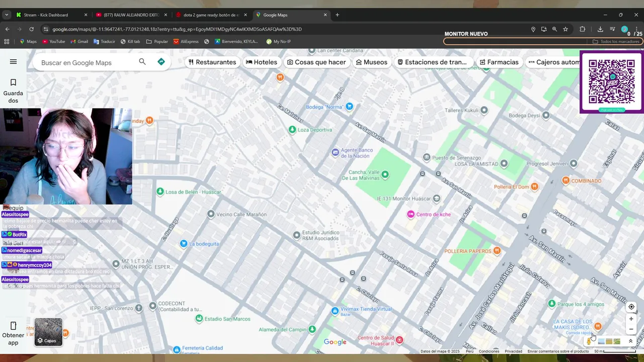Image resolution: width=644 pixels, height=362 pixels.
Task: Select the COMBINADO restaurant marker
Action: [566, 180]
